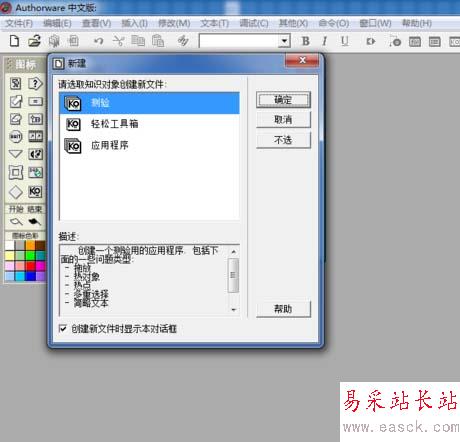Viewport: 460px width, 442px height.
Task: Choose the yellow icon color swatch
Action: (x=9, y=256)
